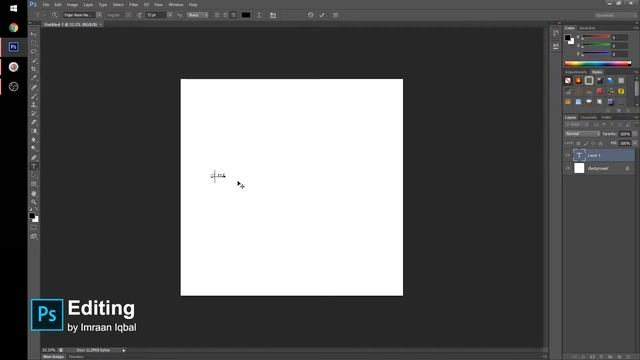This screenshot has height=360, width=640.
Task: Open the font size dropdown arrow
Action: coord(169,15)
